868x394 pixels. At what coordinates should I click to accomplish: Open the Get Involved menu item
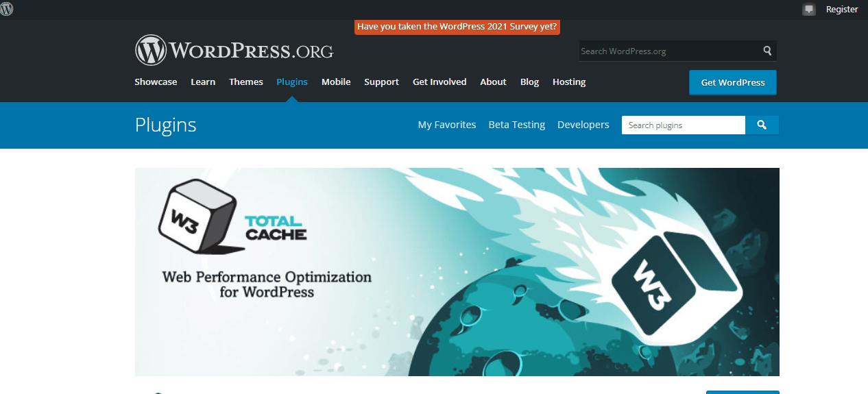tap(439, 82)
